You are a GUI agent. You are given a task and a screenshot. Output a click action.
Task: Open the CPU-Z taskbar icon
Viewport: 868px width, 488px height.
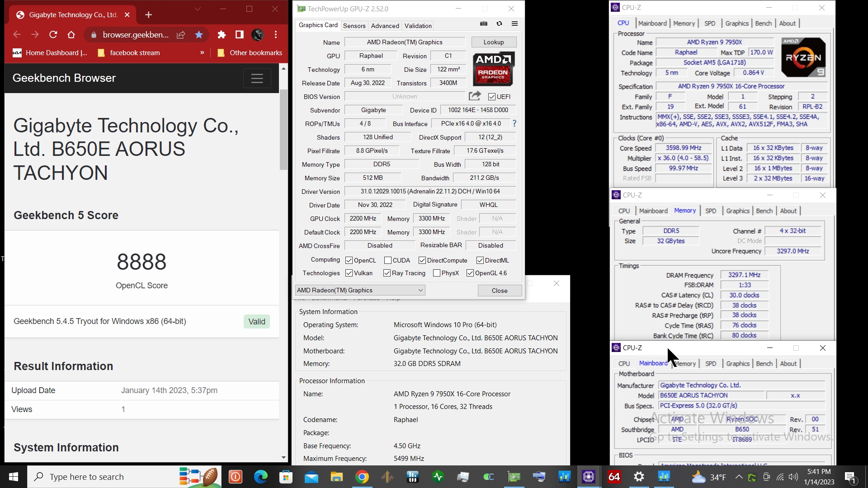[x=589, y=477]
